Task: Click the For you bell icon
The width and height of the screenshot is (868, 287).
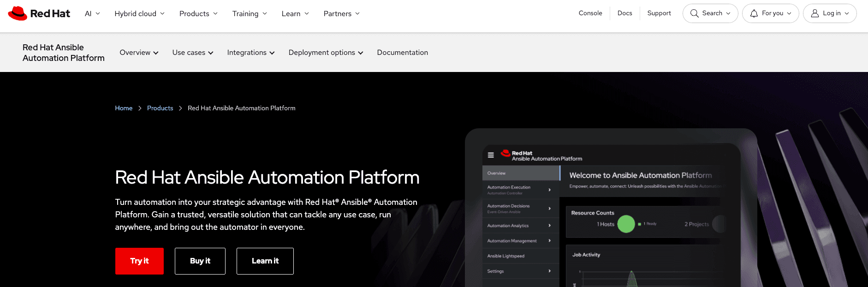Action: [754, 13]
